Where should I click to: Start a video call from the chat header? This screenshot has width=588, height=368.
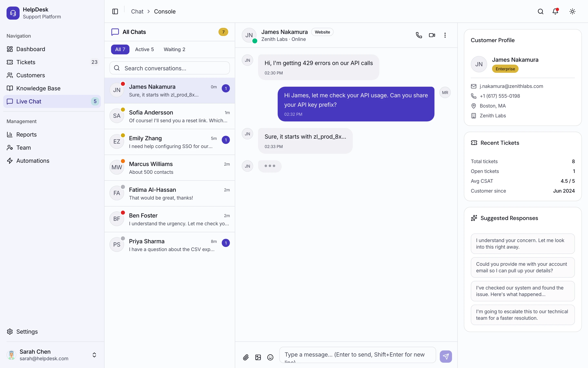(432, 35)
